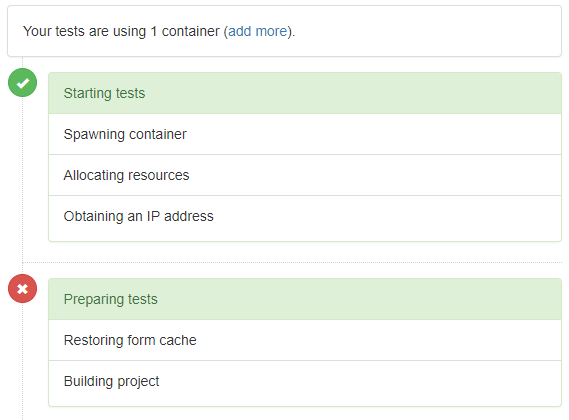Click the "Your tests are using" banner text
The image size is (569, 420).
[85, 31]
